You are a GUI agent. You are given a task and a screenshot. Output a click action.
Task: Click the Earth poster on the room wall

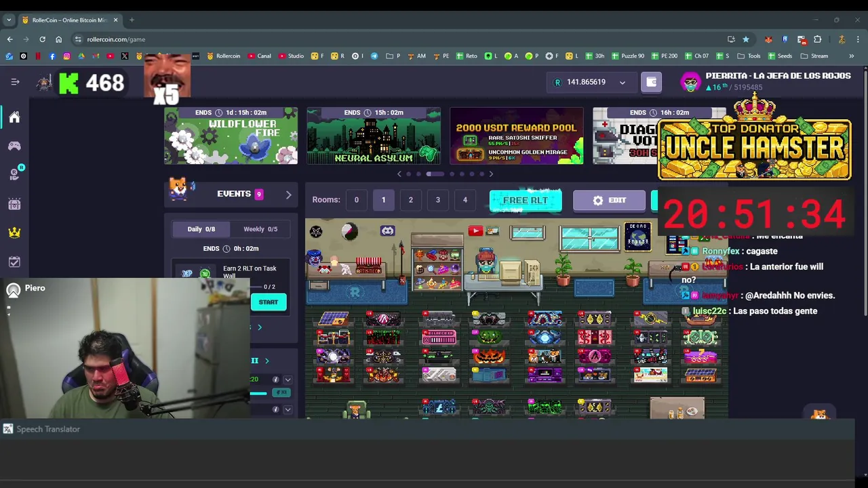[637, 236]
